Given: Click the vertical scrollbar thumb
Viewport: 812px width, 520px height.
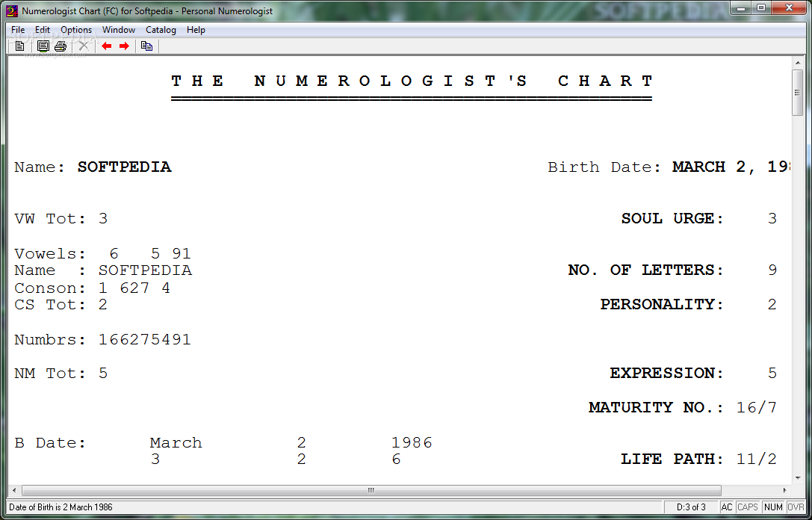Looking at the screenshot, I should coord(798,92).
